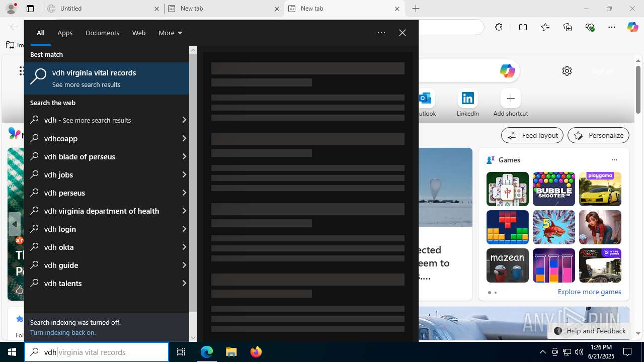Image resolution: width=644 pixels, height=362 pixels.
Task: Open Microsoft Edge from taskbar
Action: point(207,352)
